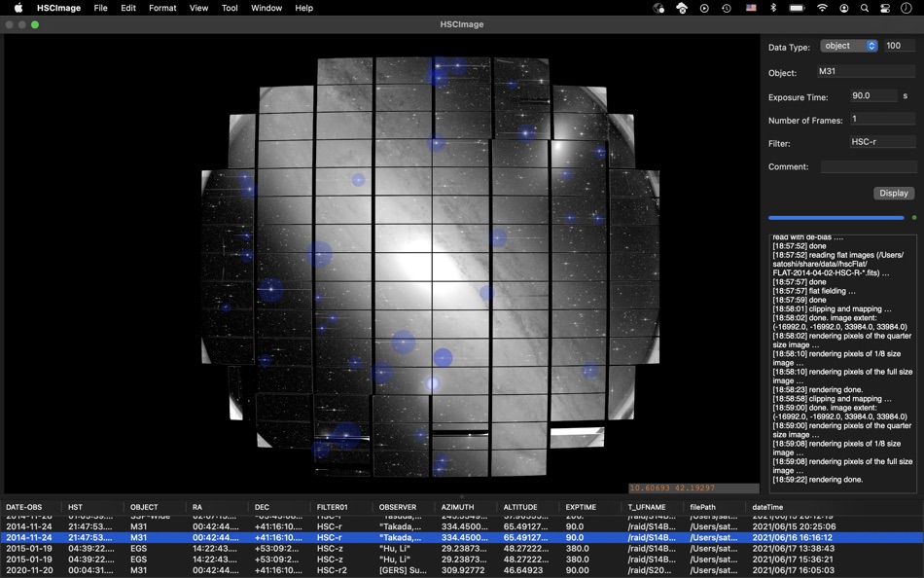Click the Display button

893,193
